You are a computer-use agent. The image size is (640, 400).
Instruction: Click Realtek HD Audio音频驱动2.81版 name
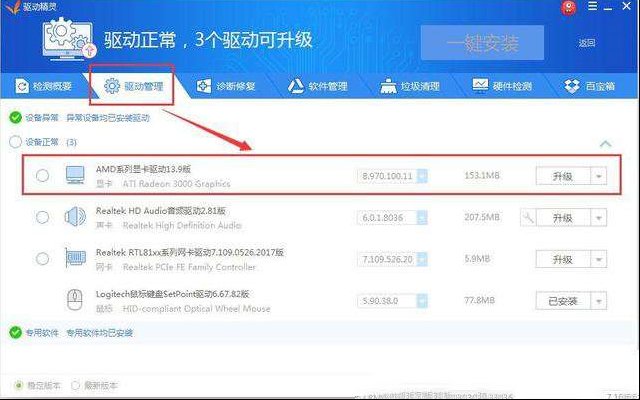[161, 211]
